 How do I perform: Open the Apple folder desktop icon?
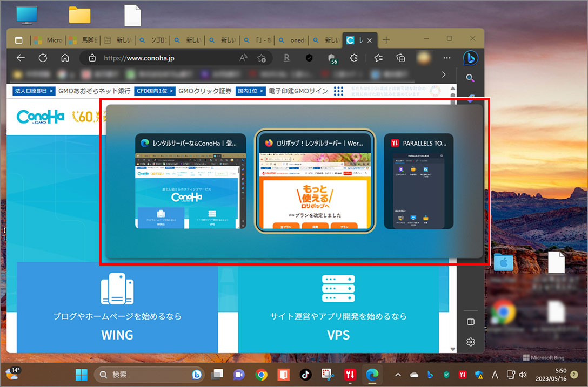(x=503, y=262)
